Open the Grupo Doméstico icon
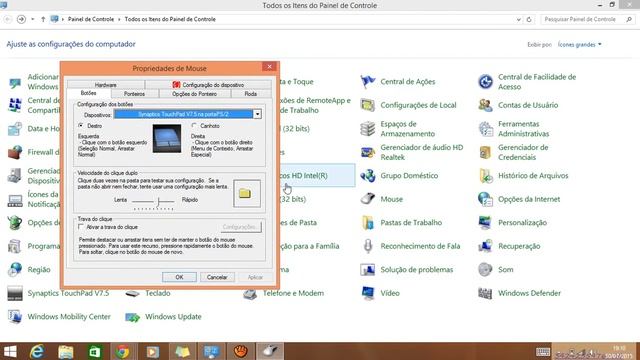The image size is (640, 360). 368,176
